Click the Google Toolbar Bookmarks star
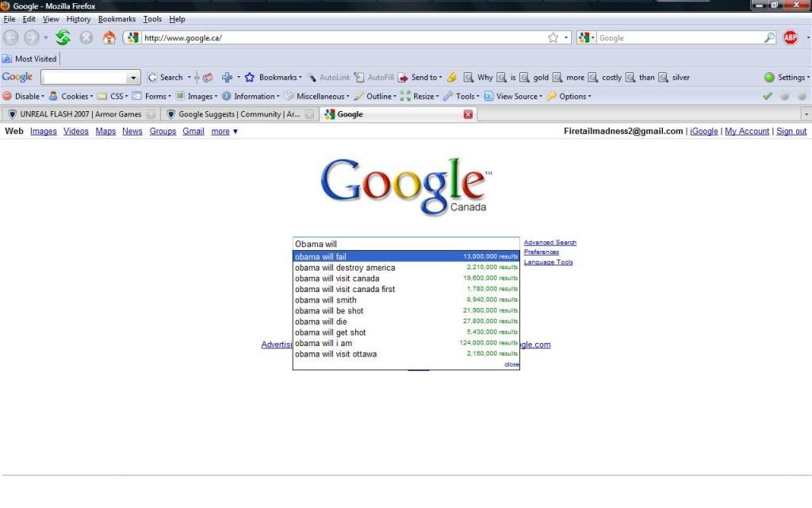The image size is (812, 508). coord(250,77)
